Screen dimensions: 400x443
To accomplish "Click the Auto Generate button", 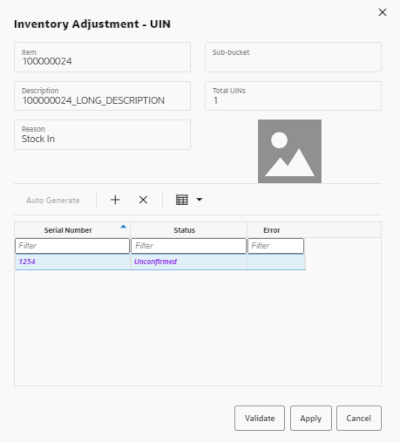I will click(x=53, y=200).
